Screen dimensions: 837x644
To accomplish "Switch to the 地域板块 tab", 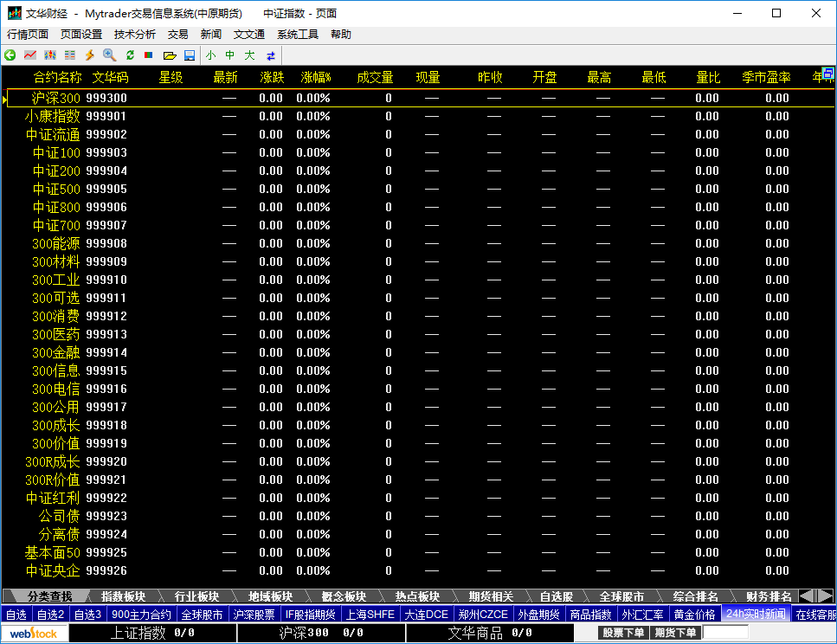I will tap(271, 596).
